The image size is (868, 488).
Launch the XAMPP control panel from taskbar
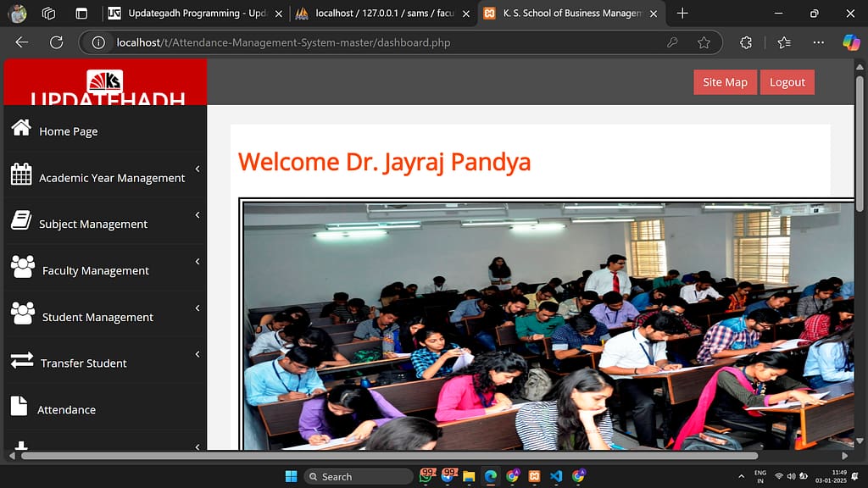click(533, 476)
